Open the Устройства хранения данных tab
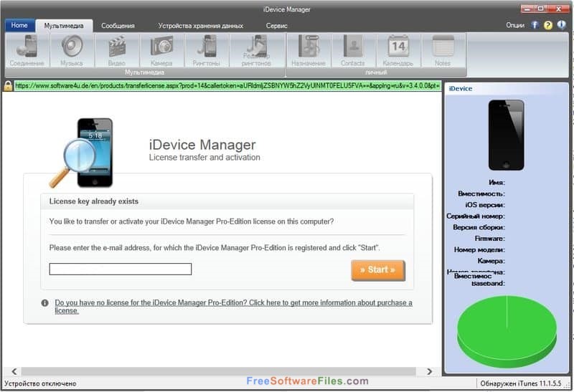 [201, 26]
